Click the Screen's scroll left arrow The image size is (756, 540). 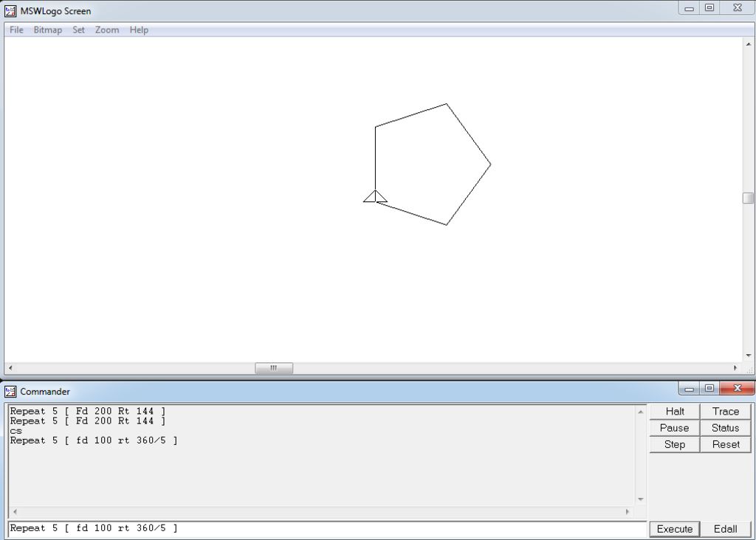point(10,368)
